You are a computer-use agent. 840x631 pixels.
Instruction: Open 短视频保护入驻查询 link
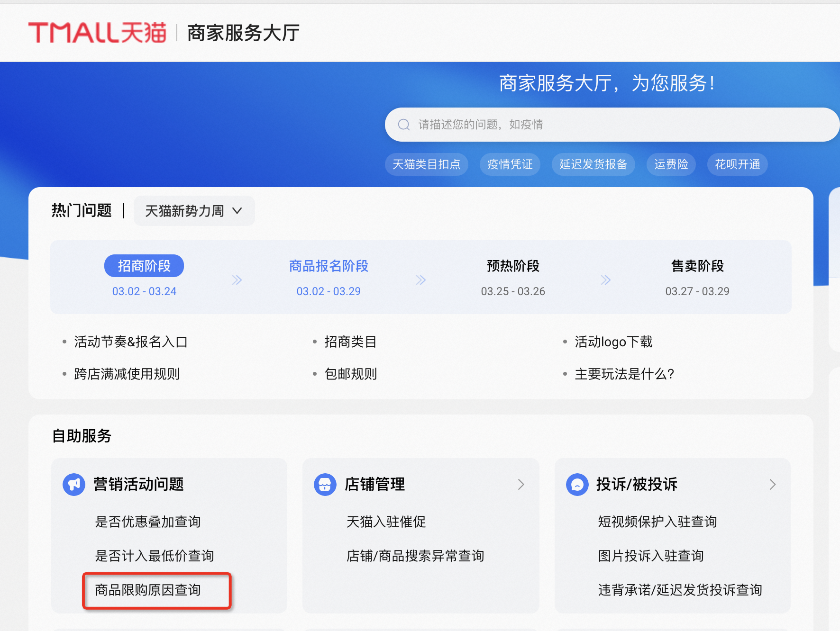657,522
